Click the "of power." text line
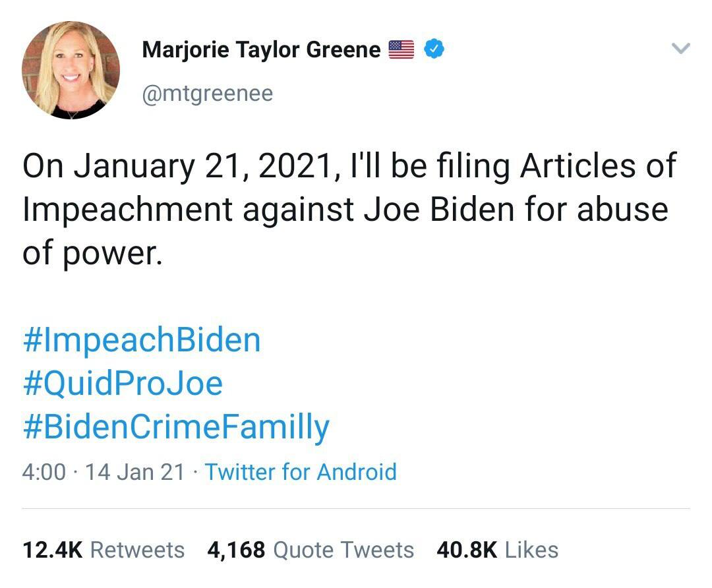712x588 pixels. [92, 252]
